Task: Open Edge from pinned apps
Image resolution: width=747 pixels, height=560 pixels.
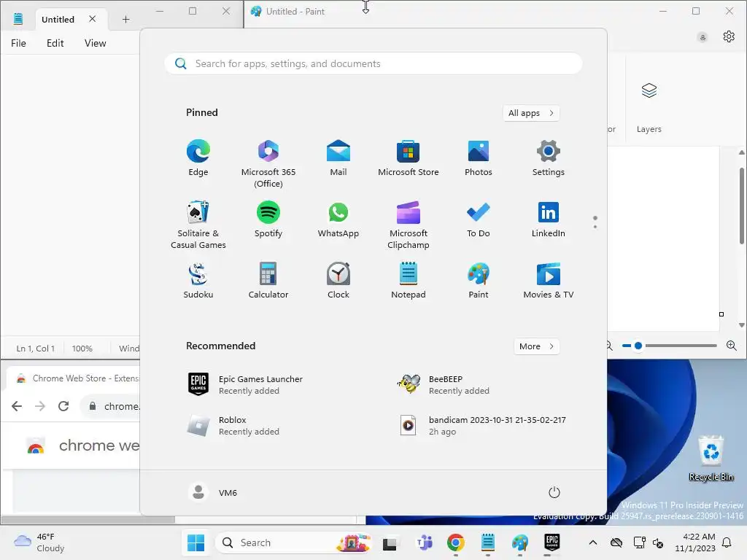Action: coord(198,158)
